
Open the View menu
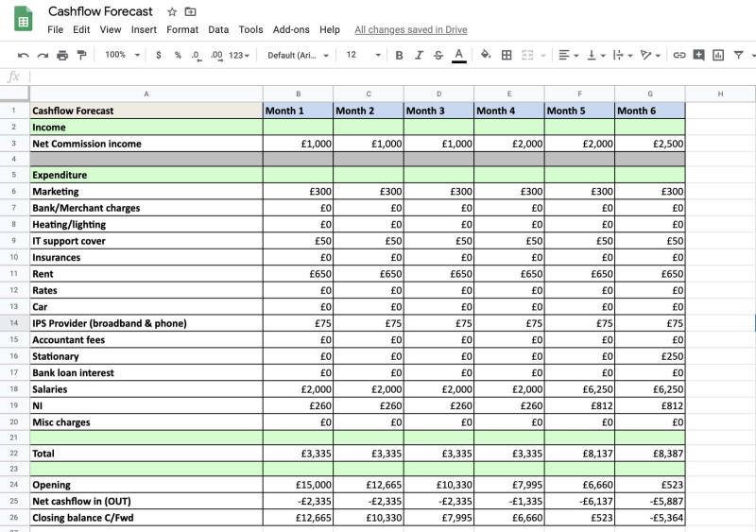tap(111, 30)
